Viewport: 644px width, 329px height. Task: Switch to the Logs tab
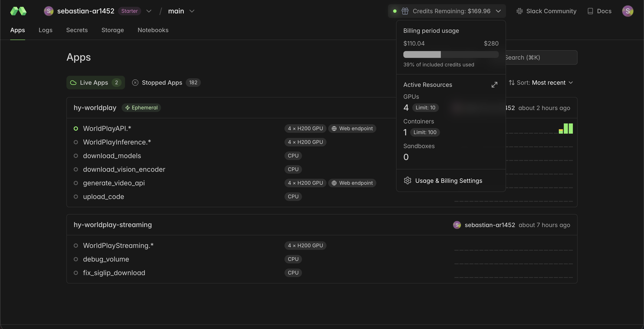point(46,30)
